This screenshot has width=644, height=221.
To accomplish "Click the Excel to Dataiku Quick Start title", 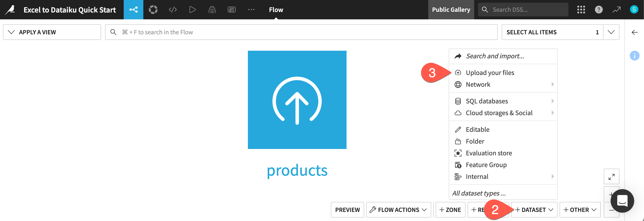I will (70, 10).
